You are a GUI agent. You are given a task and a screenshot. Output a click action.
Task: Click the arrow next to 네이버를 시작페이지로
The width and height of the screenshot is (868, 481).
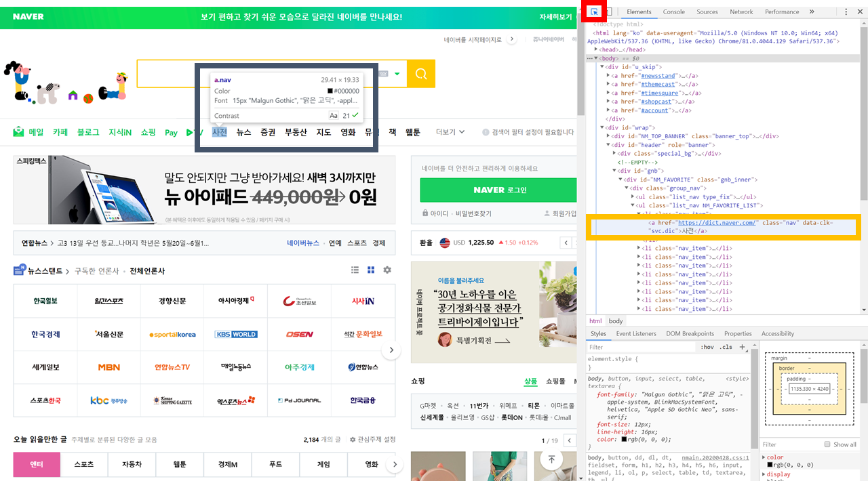coord(512,40)
